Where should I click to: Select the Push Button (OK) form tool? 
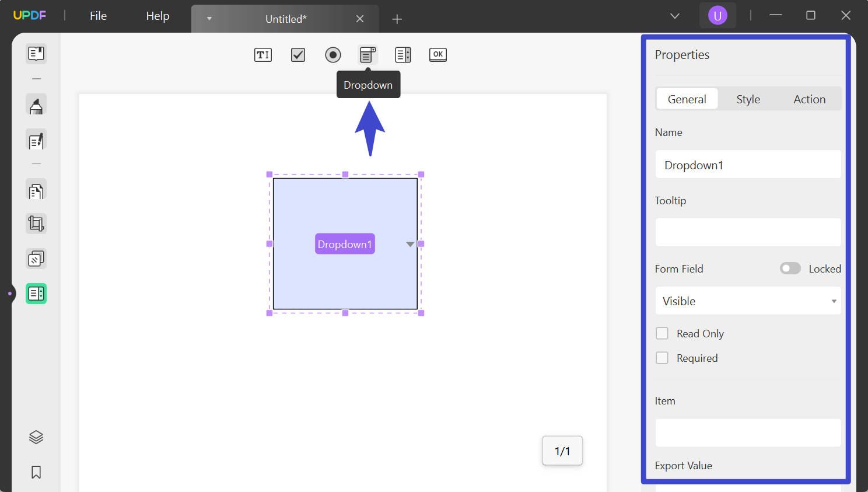tap(437, 54)
